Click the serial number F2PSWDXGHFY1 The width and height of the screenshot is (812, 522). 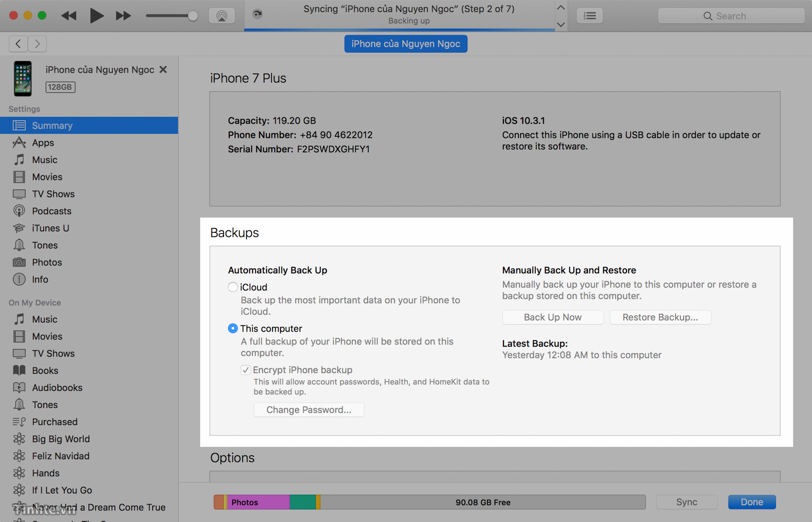(x=333, y=149)
